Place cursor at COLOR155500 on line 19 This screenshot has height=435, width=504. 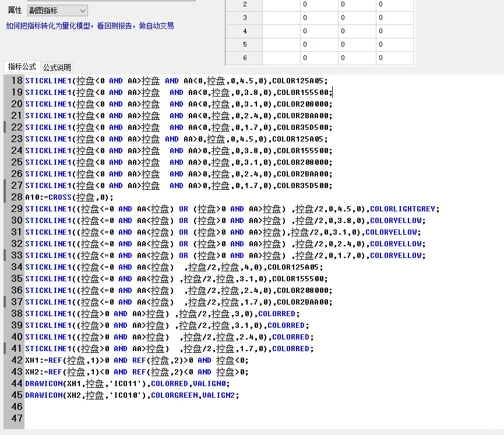pos(302,93)
